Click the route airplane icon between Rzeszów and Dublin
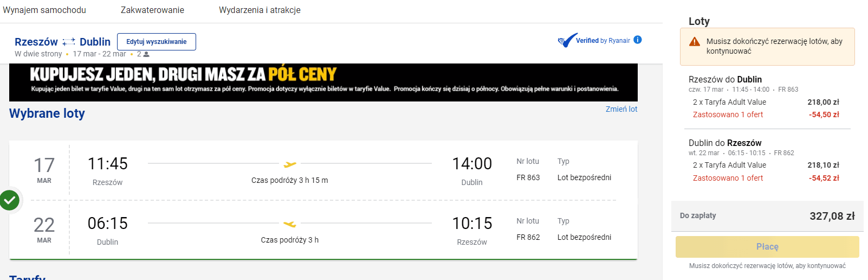Image resolution: width=868 pixels, height=280 pixels. [69, 42]
